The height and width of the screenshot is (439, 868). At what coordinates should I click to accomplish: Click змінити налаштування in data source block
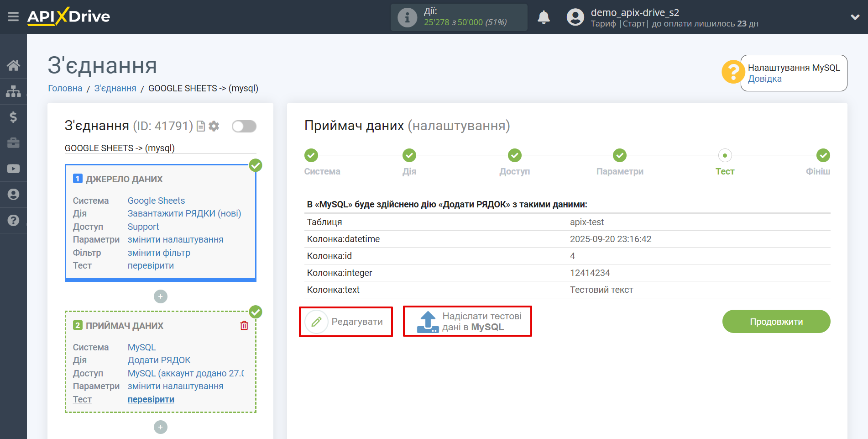click(176, 239)
